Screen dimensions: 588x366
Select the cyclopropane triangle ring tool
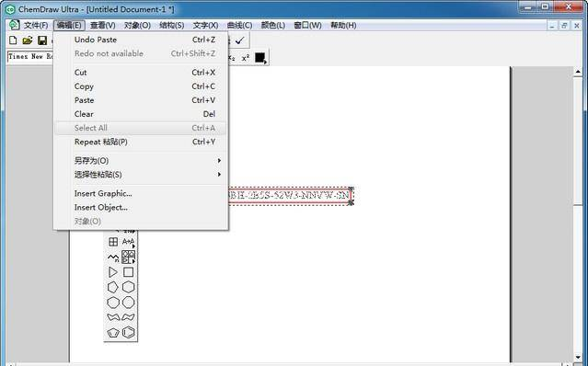[113, 272]
